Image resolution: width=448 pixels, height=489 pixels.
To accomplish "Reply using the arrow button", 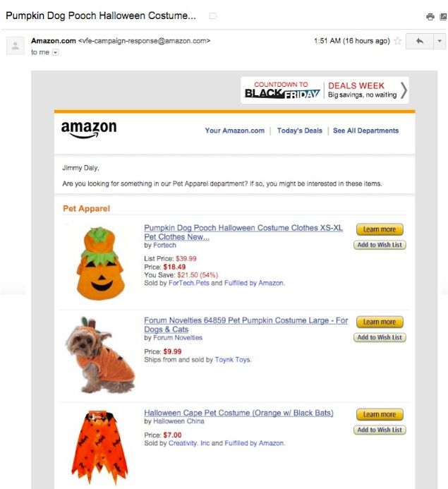I will (420, 41).
